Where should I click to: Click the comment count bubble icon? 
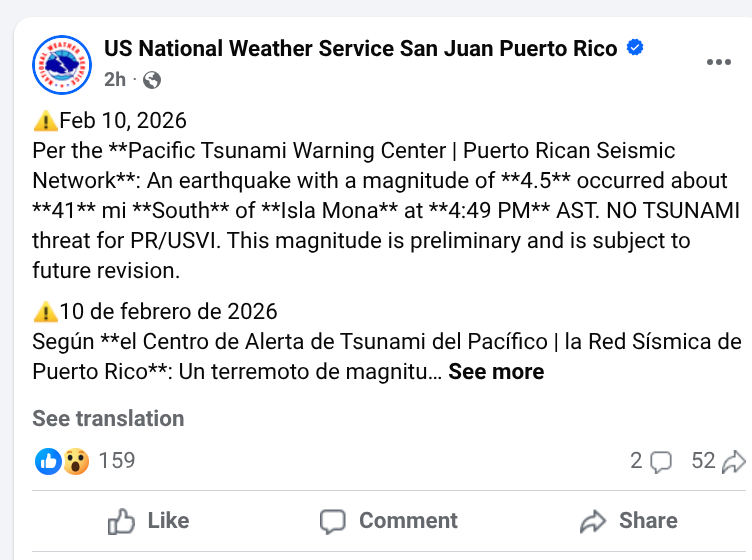point(661,461)
